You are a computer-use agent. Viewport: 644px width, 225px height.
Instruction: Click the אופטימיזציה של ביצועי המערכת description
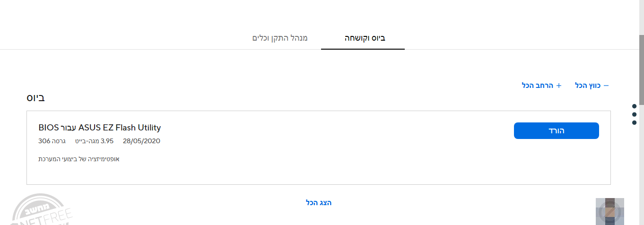(79, 159)
